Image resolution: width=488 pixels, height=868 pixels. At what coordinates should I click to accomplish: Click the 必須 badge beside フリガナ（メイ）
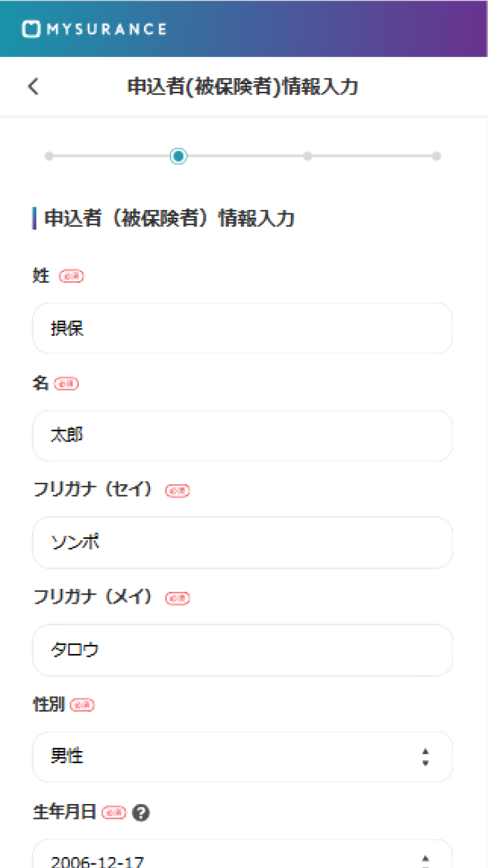pos(178,598)
